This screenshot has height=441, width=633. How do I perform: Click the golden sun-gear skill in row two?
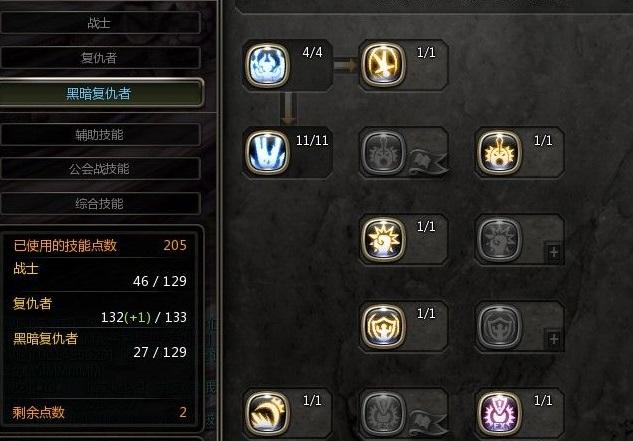pyautogui.click(x=499, y=152)
